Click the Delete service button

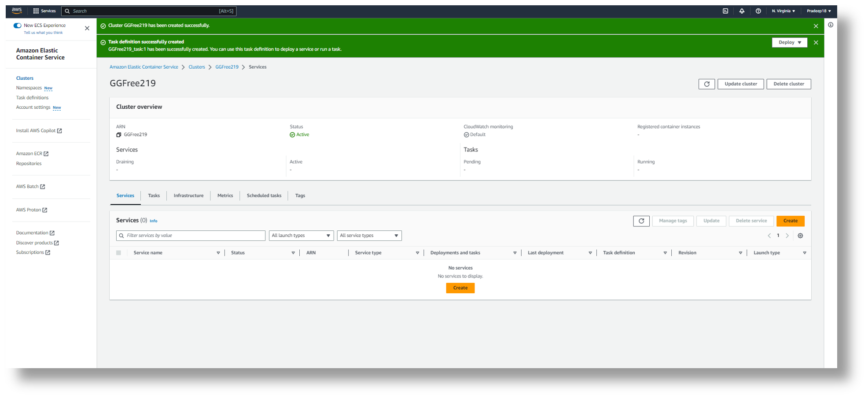tap(751, 221)
